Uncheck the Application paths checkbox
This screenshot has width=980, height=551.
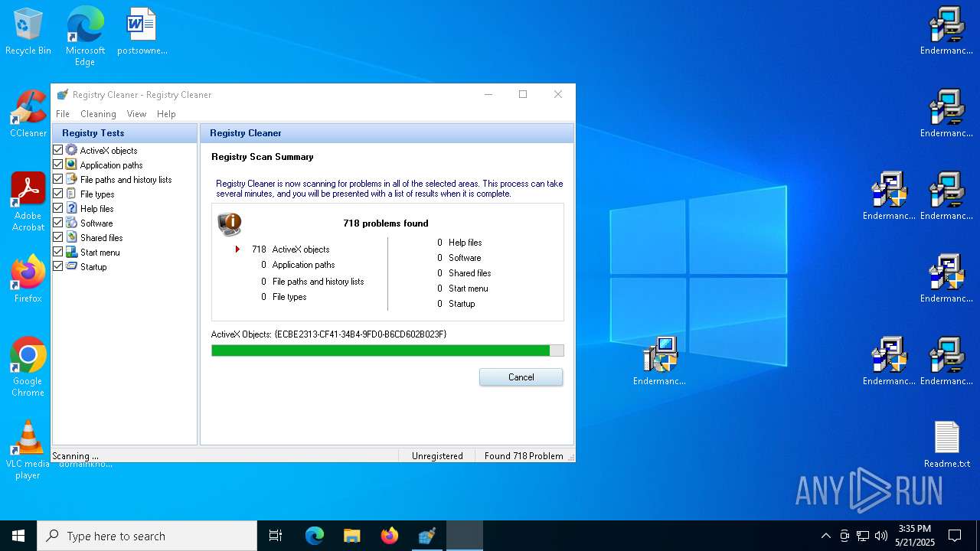57,165
